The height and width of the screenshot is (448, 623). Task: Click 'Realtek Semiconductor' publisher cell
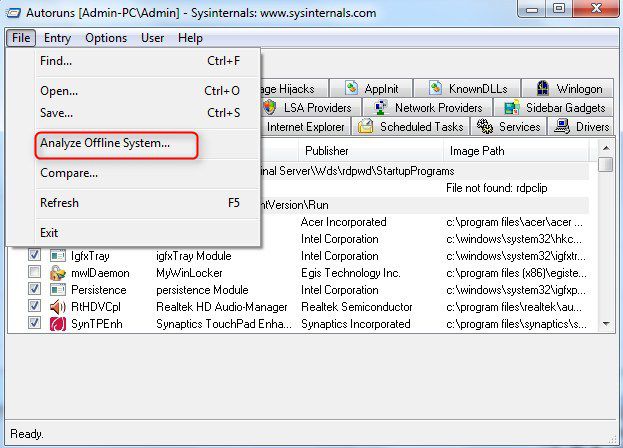click(356, 307)
